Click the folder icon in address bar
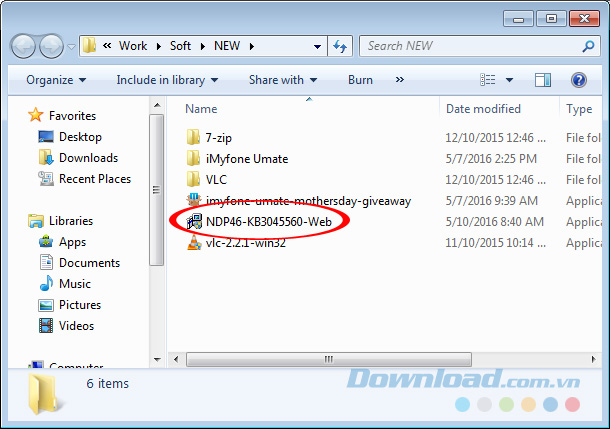Screen dimensions: 610x429 tap(89, 46)
